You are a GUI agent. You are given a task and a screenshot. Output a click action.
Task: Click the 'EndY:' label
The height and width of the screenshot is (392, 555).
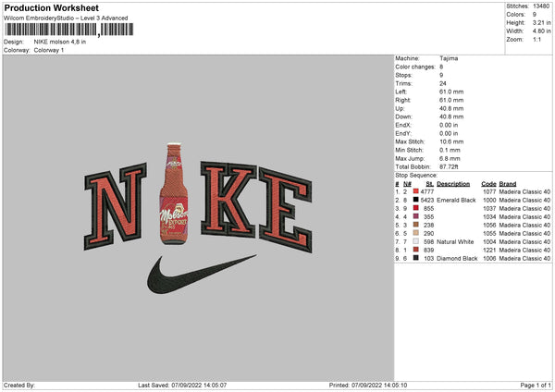(x=403, y=133)
